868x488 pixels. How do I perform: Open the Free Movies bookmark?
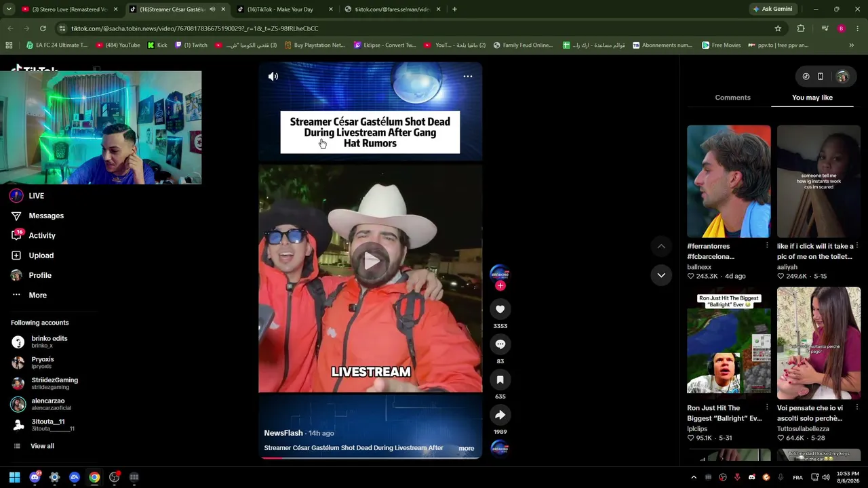click(722, 45)
